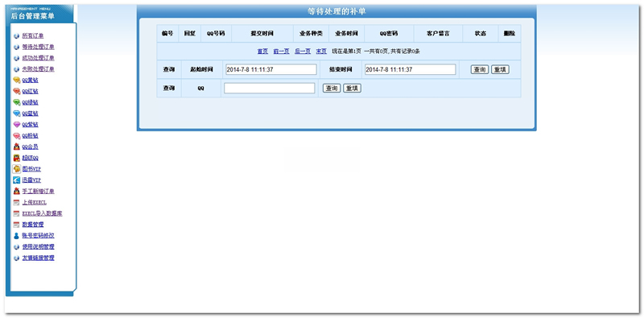Click the globe icon beside 等待处理订单
The image size is (644, 318).
(x=16, y=47)
